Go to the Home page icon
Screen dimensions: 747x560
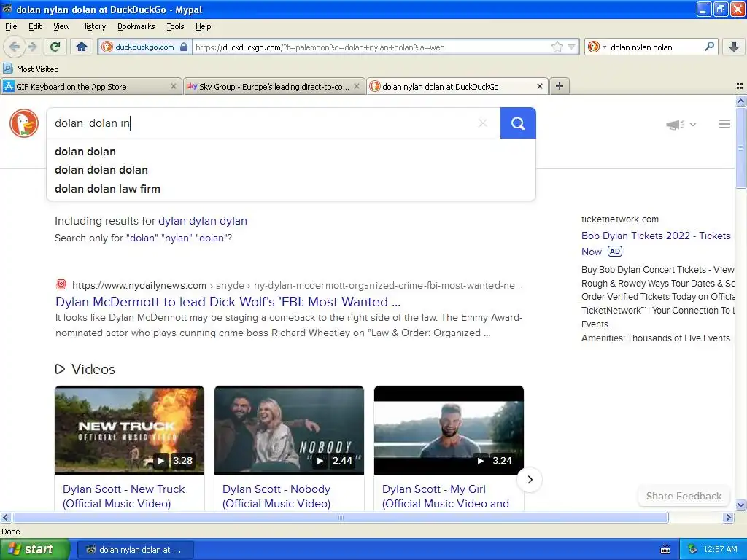click(x=82, y=47)
